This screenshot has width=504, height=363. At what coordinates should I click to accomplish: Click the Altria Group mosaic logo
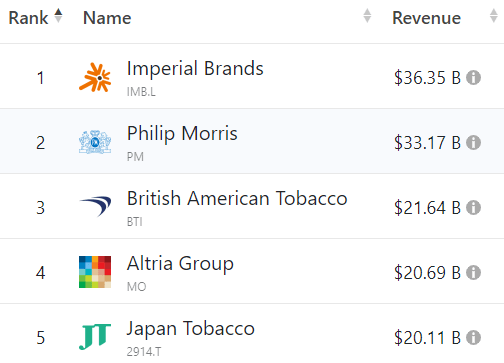pyautogui.click(x=95, y=272)
